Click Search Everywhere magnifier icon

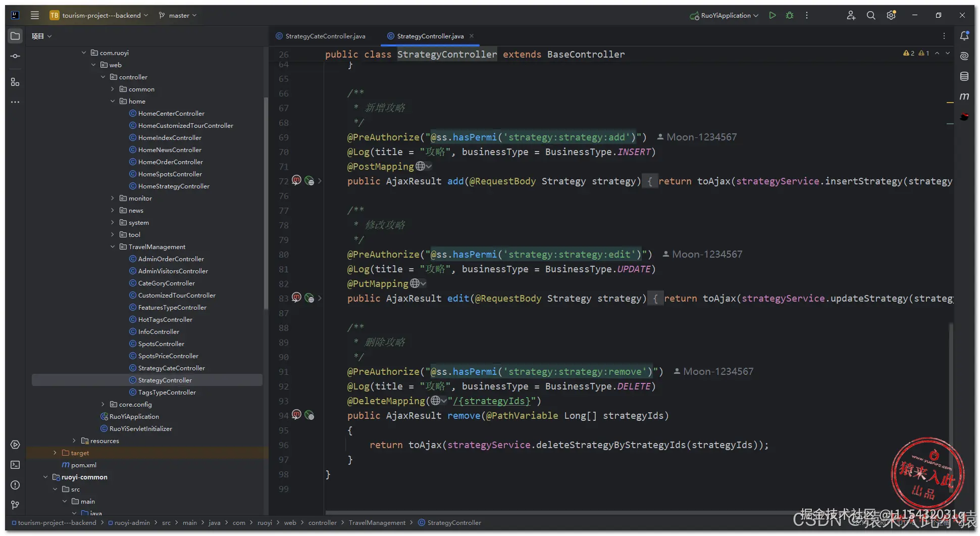point(871,15)
